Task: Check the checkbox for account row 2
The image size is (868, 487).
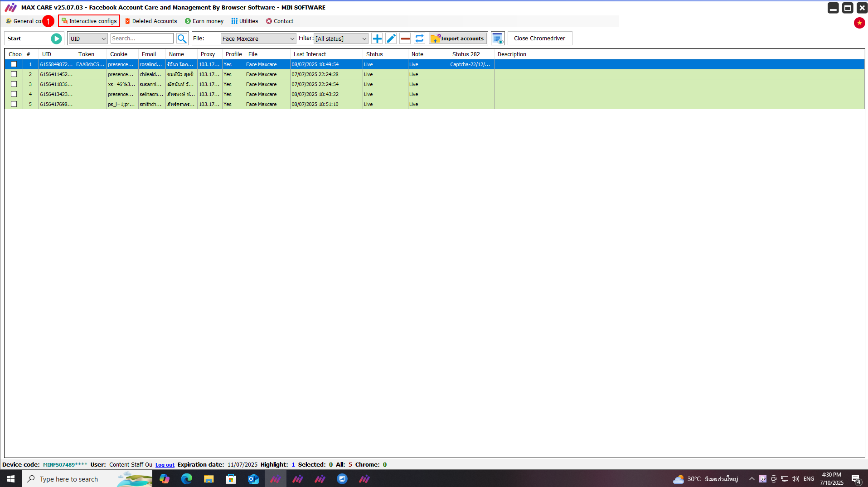Action: 14,74
